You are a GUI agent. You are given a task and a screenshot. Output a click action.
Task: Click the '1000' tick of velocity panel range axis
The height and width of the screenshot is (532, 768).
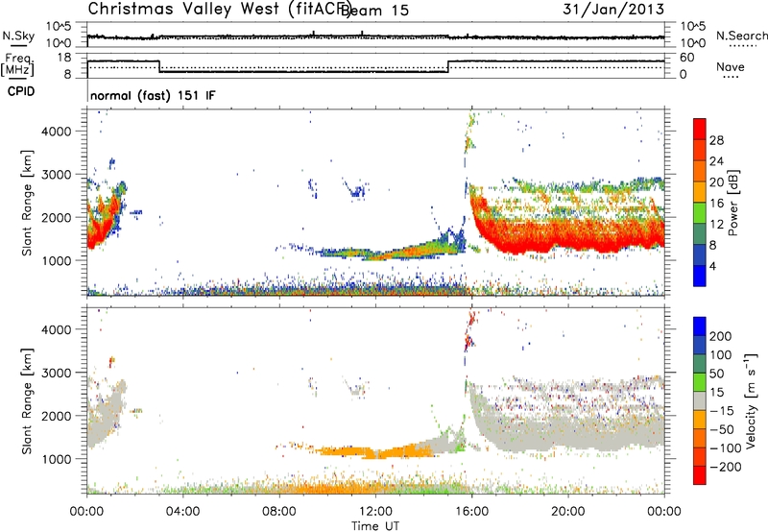pyautogui.click(x=57, y=459)
